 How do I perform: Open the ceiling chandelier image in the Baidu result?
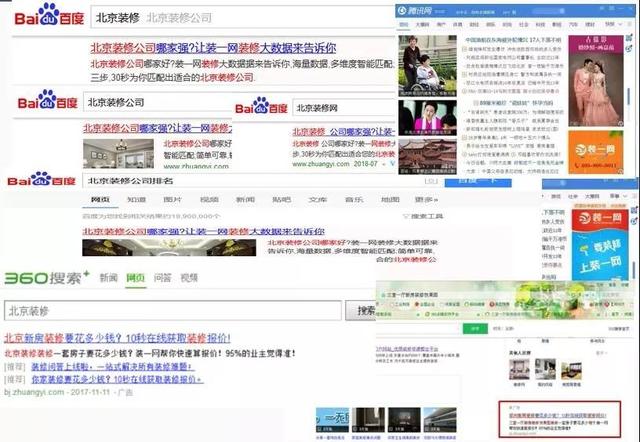pos(169,248)
